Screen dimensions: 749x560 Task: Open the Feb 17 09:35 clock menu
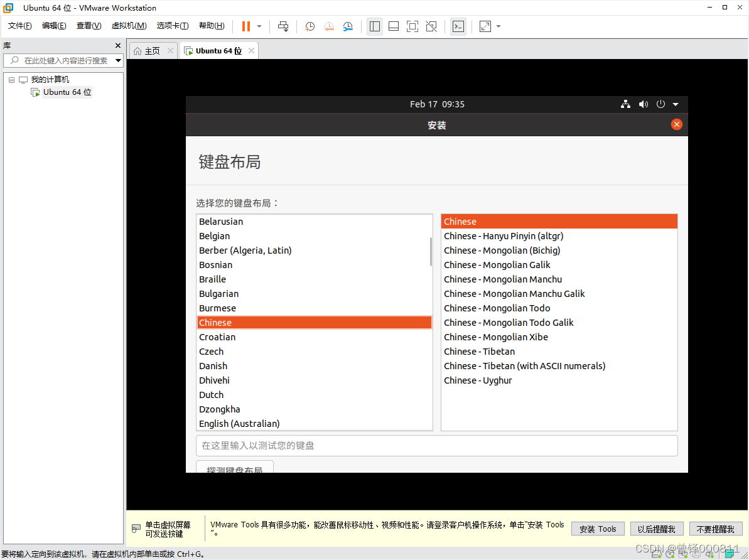pyautogui.click(x=437, y=104)
